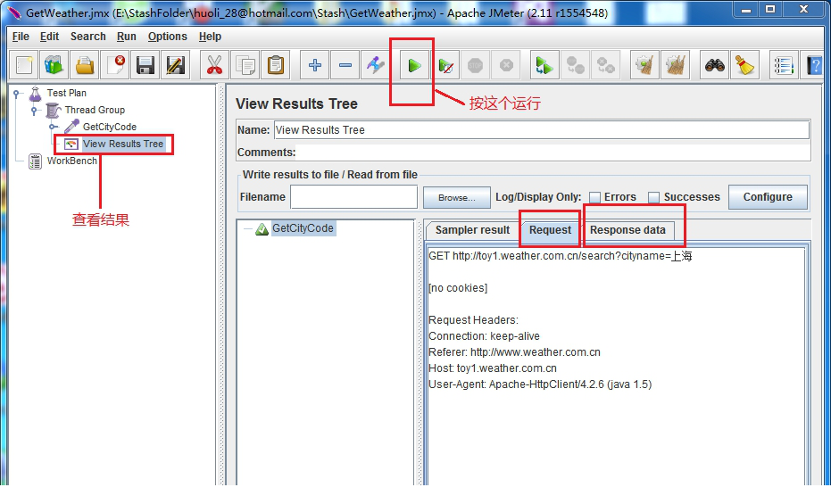Click the Host: toy1.weather.com.cn line
The width and height of the screenshot is (831, 504).
[493, 368]
